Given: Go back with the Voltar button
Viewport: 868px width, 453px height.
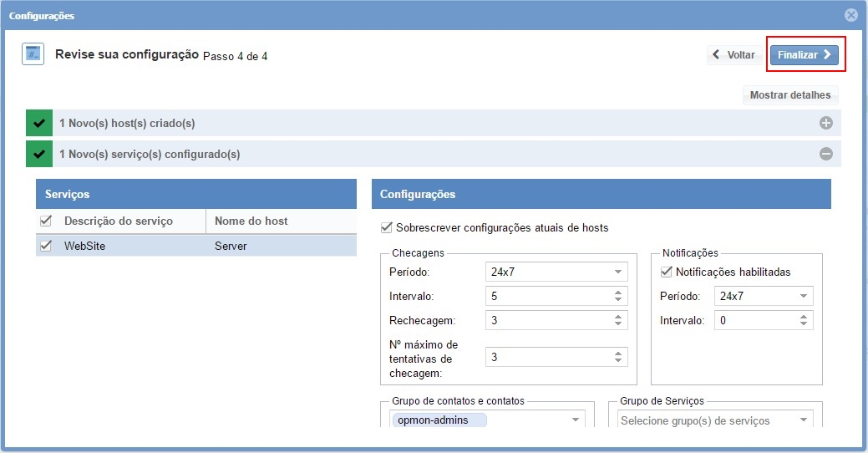Looking at the screenshot, I should (x=733, y=55).
